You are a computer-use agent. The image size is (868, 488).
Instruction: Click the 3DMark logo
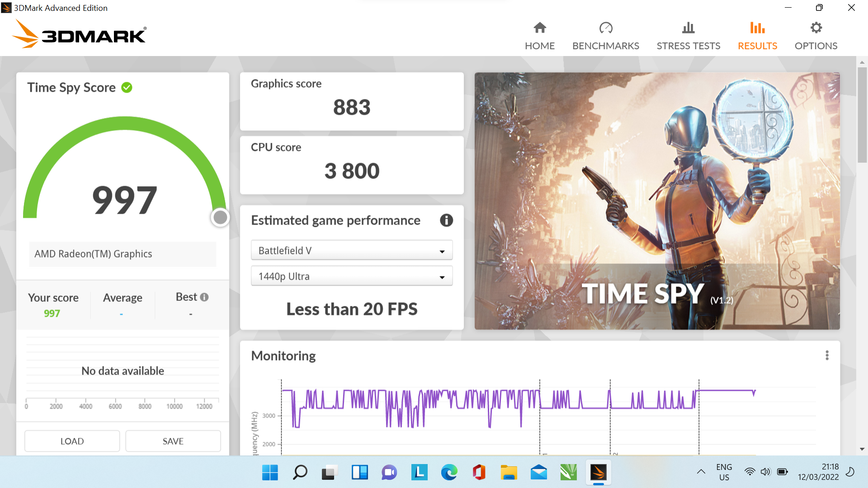coord(79,34)
